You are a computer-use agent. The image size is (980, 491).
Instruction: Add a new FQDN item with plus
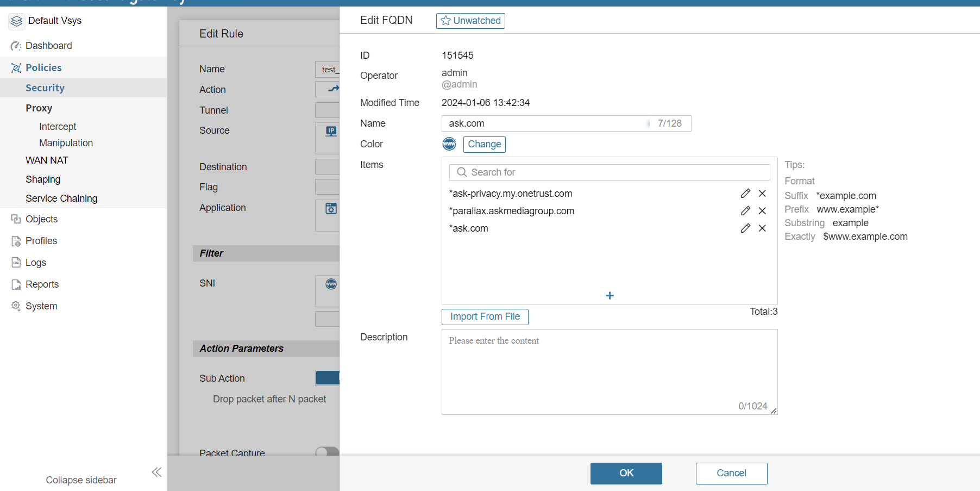click(610, 295)
